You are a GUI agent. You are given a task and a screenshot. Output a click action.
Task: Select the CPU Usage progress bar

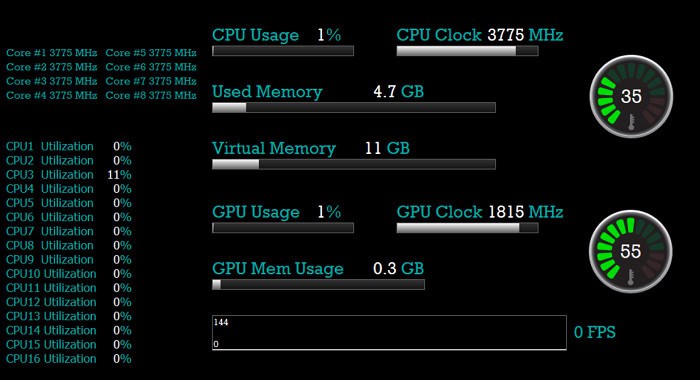click(283, 51)
